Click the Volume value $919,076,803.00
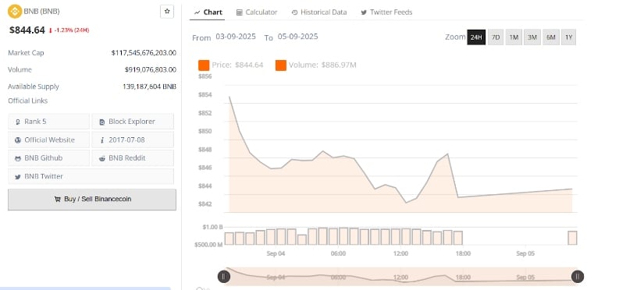The height and width of the screenshot is (290, 644). tap(151, 69)
